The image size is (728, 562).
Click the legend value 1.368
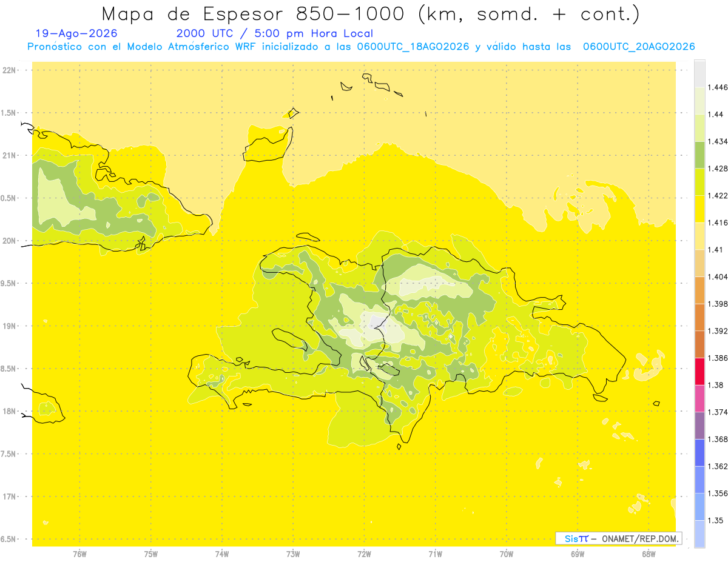coord(718,439)
